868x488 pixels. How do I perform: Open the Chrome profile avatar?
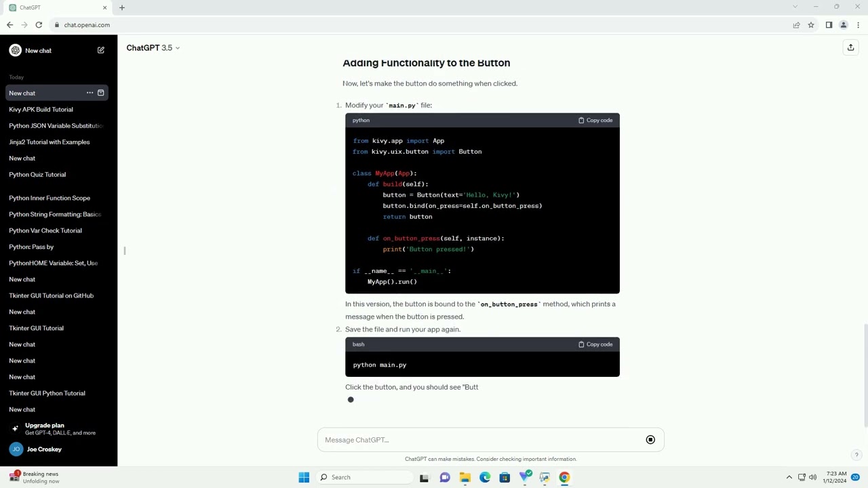843,25
